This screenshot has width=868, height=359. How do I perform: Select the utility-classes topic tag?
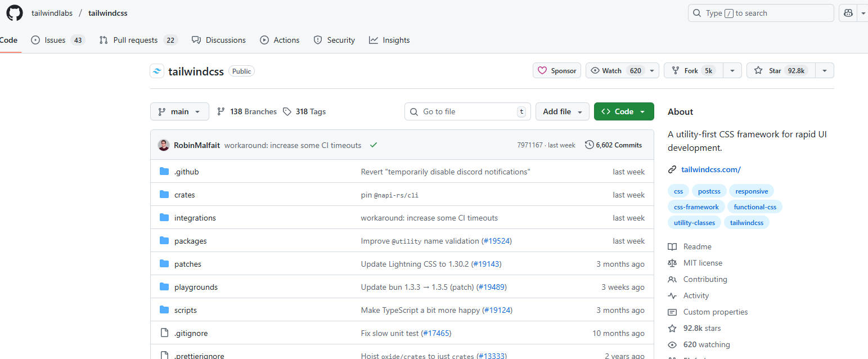click(694, 223)
